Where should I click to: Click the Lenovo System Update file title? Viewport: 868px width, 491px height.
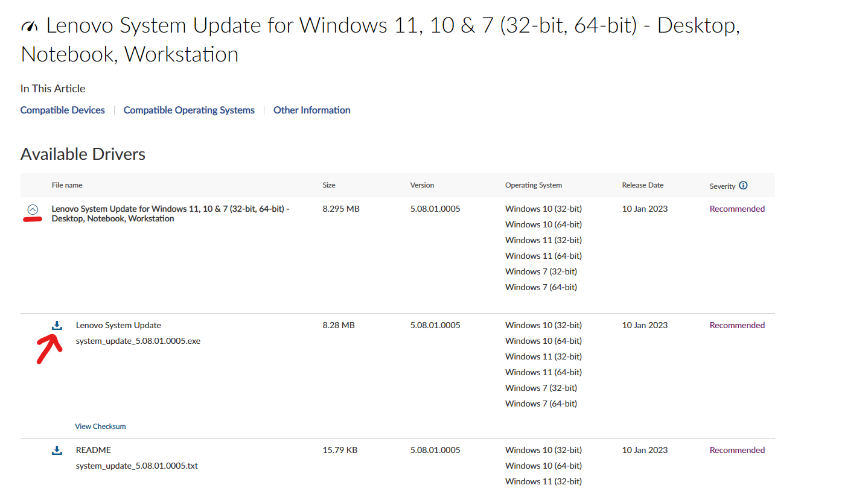(x=118, y=325)
